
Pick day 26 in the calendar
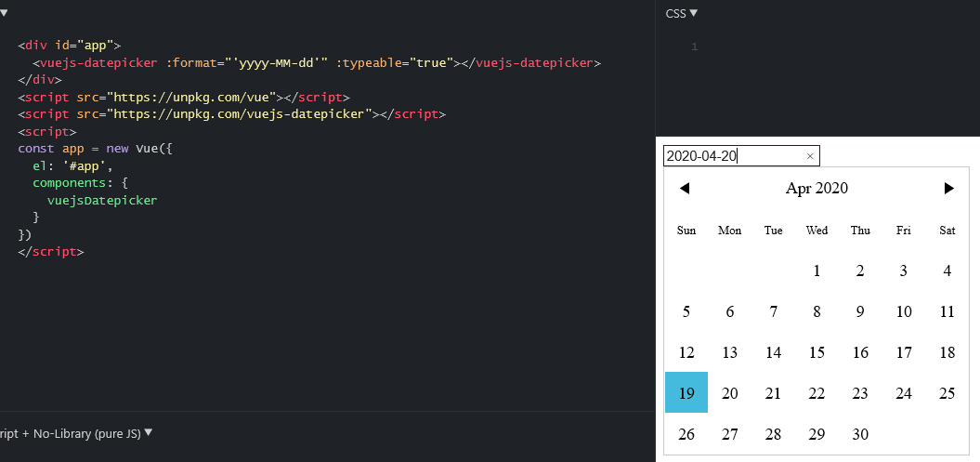(686, 433)
